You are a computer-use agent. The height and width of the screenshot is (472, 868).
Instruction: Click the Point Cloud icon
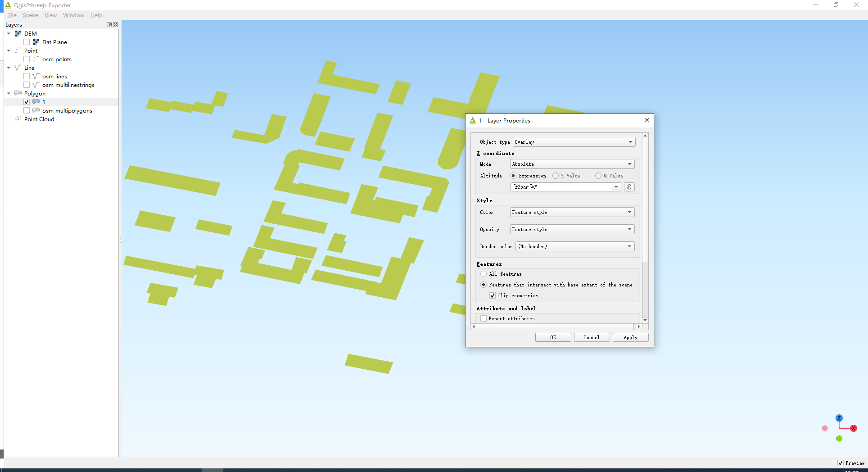(x=18, y=119)
